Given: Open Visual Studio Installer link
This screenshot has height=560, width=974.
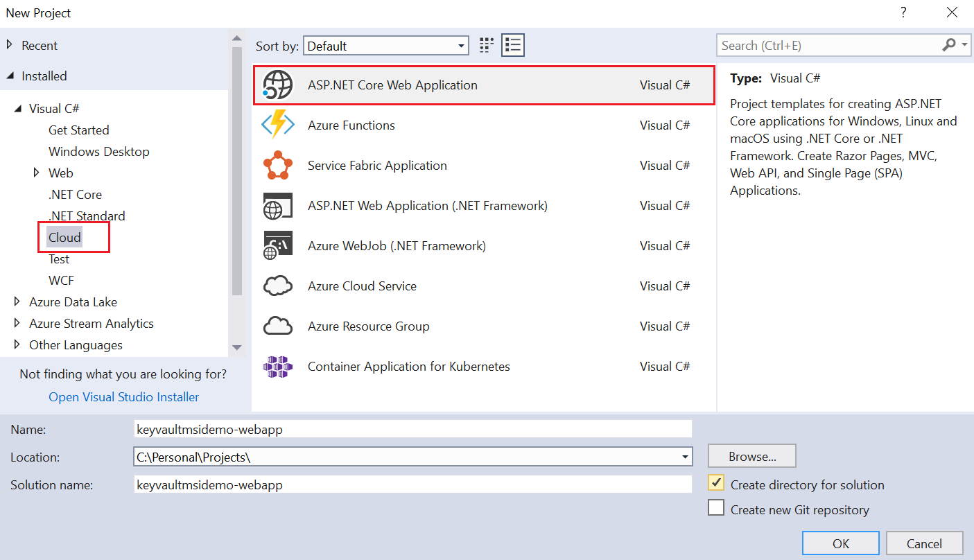Looking at the screenshot, I should [124, 396].
